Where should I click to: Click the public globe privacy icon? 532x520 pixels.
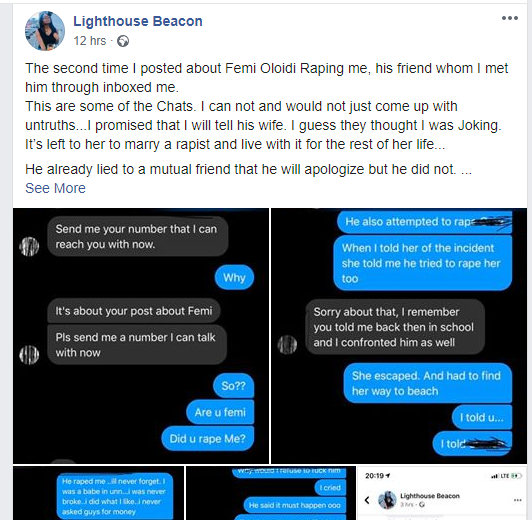pos(123,41)
